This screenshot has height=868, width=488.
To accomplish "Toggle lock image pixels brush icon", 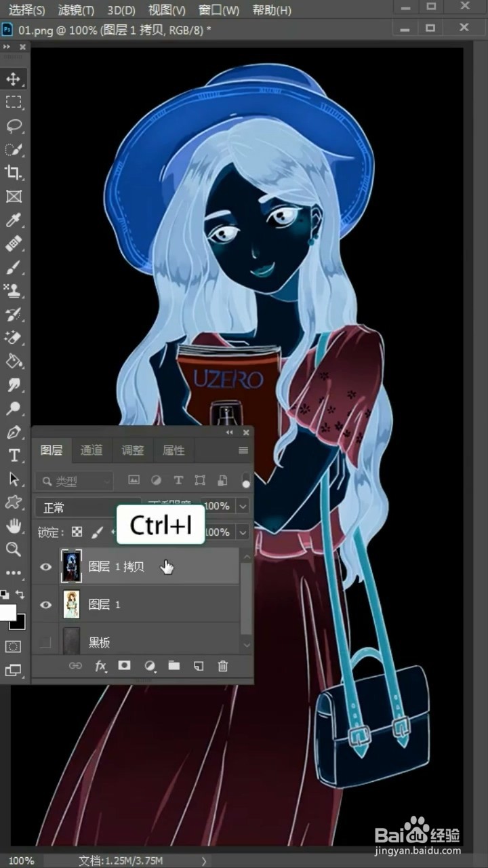I will point(97,532).
